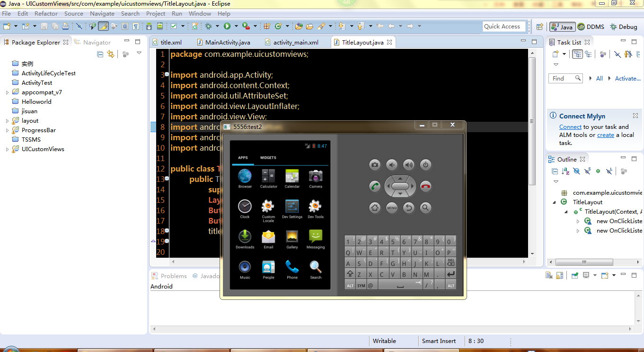
Task: Open the Run button dropdown arrow
Action: click(235, 27)
